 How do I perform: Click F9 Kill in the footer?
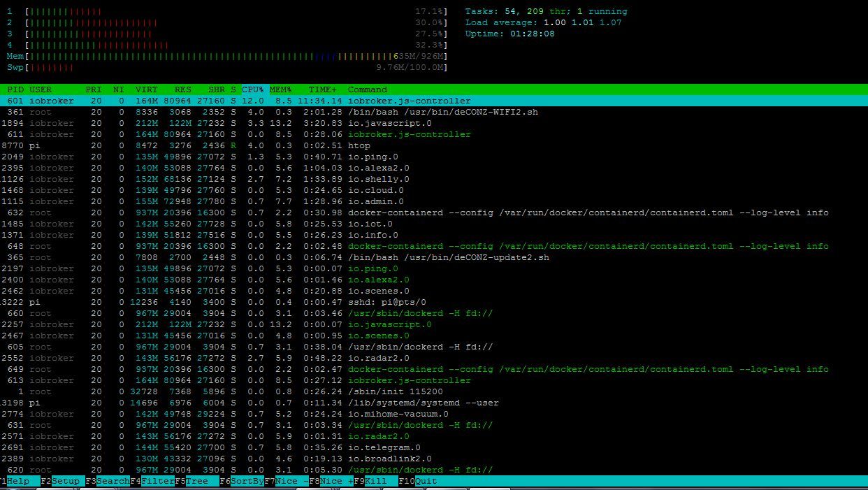[x=376, y=481]
